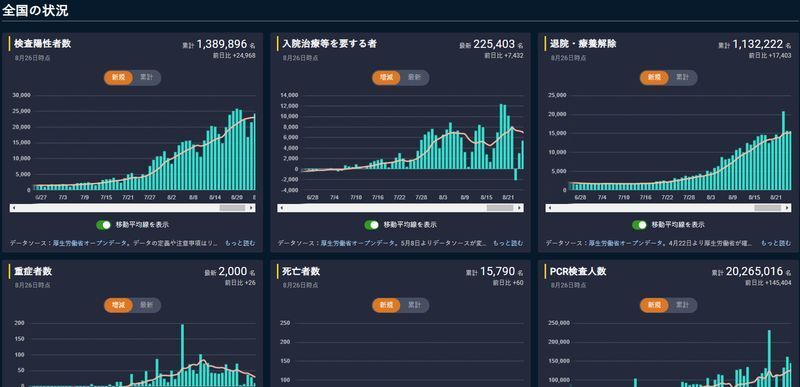Click the 検査陽性者数 card title
This screenshot has width=800, height=387.
(x=42, y=44)
